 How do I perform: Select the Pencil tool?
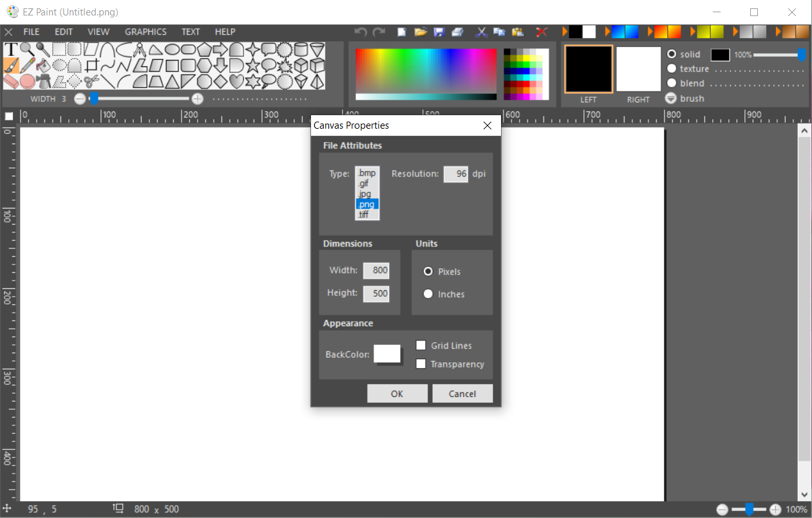(28, 64)
